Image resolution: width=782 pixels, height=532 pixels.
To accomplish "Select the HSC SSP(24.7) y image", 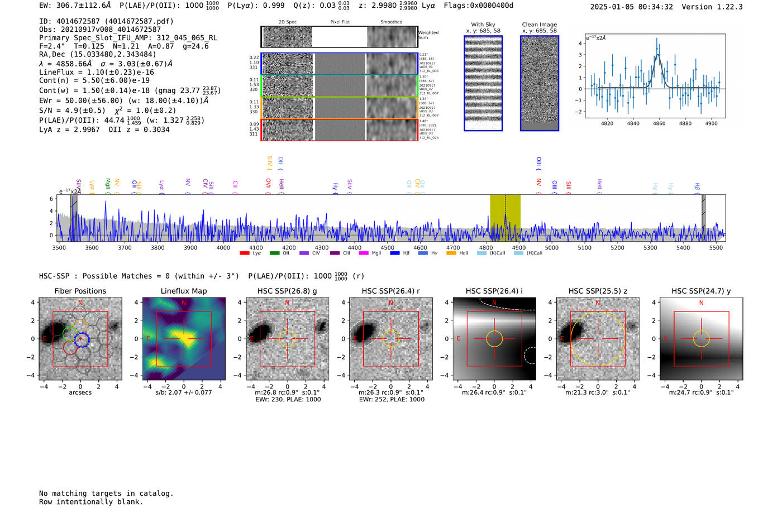I will (x=702, y=339).
